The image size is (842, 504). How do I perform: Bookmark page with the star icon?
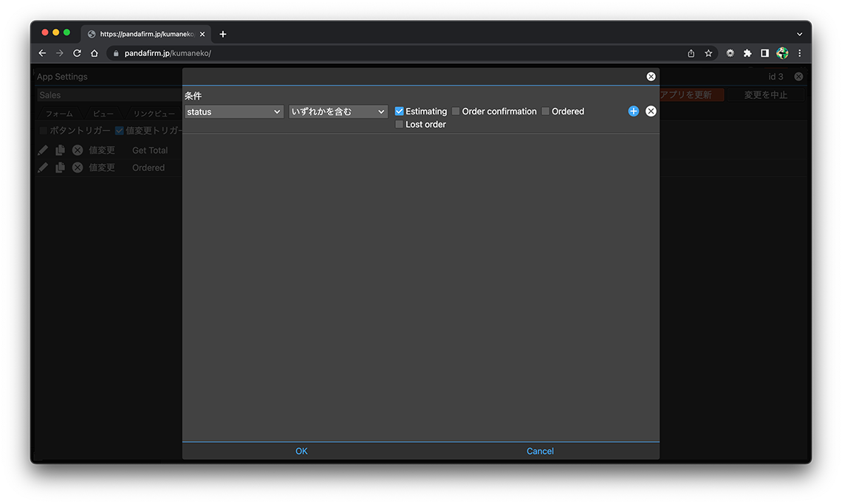click(x=708, y=53)
